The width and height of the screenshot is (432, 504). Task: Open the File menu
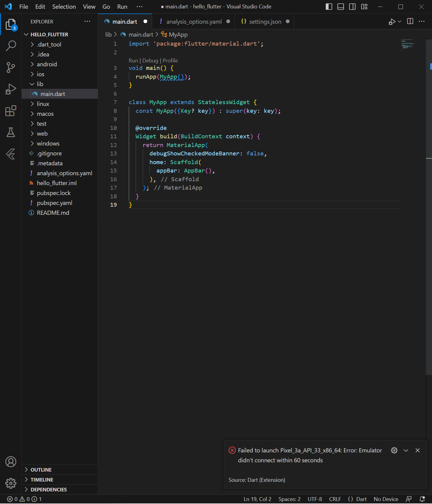pos(24,7)
